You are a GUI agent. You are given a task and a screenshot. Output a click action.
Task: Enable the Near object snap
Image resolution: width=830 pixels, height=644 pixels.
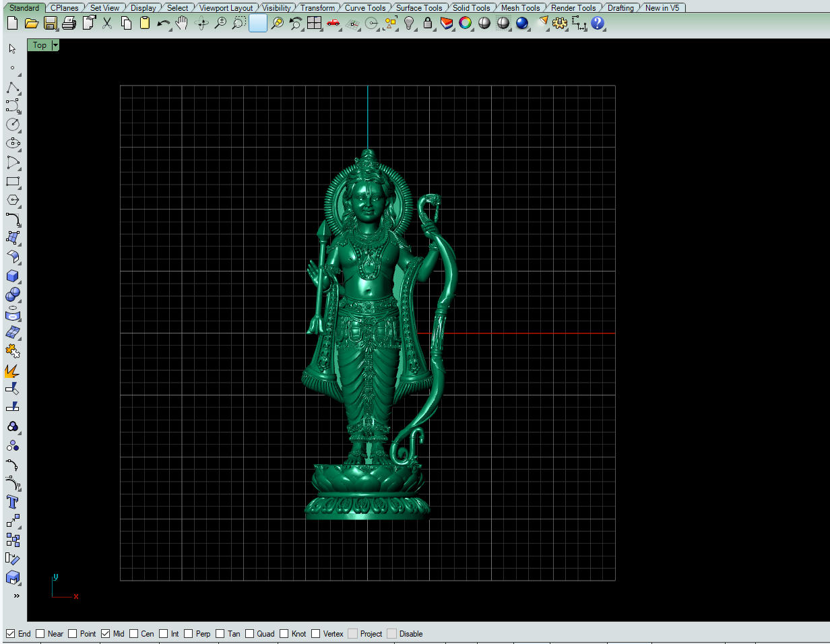40,634
